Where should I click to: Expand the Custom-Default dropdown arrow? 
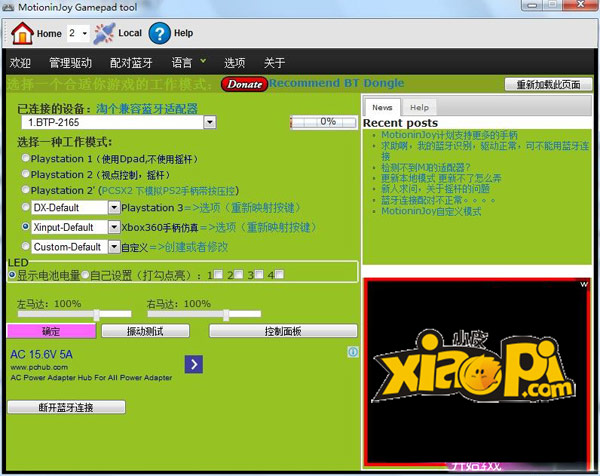[x=114, y=247]
